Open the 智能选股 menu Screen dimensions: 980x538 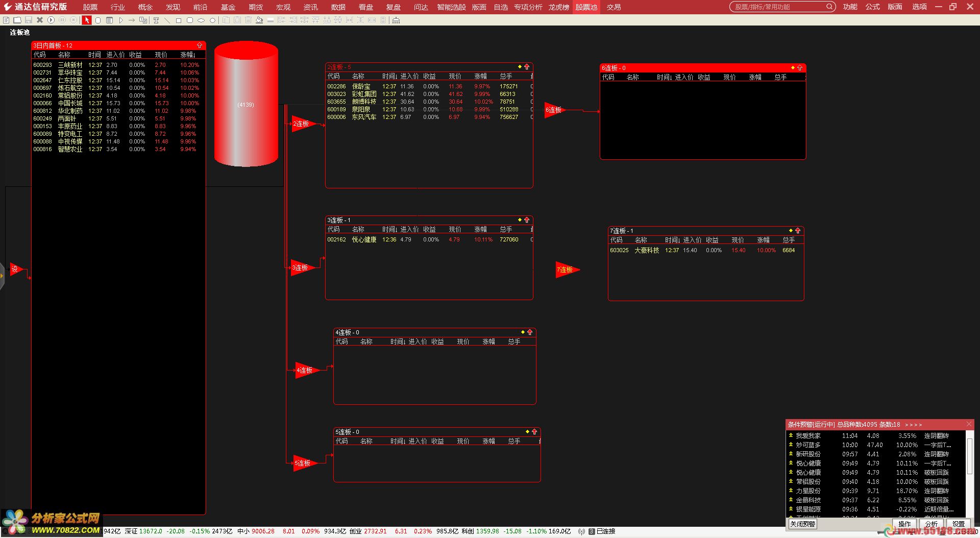click(x=451, y=7)
